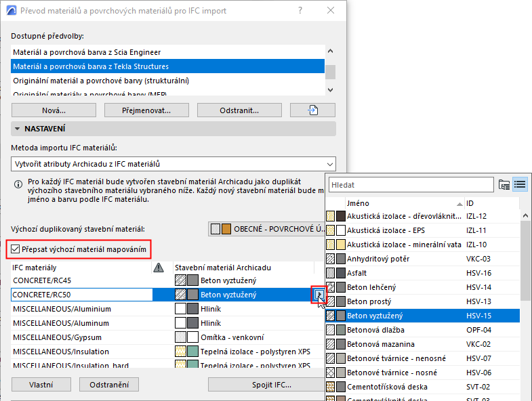Select preset Originální materiál a povrchové barvy (strukturální)
532x401 pixels.
point(167,81)
